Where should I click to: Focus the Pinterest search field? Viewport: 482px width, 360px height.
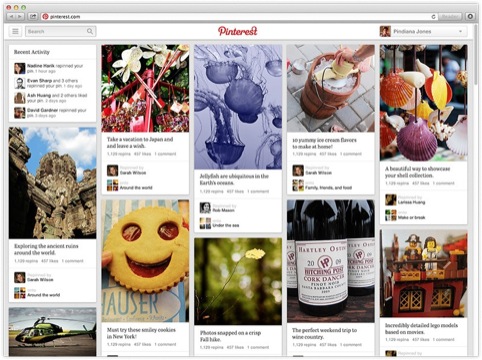click(61, 31)
